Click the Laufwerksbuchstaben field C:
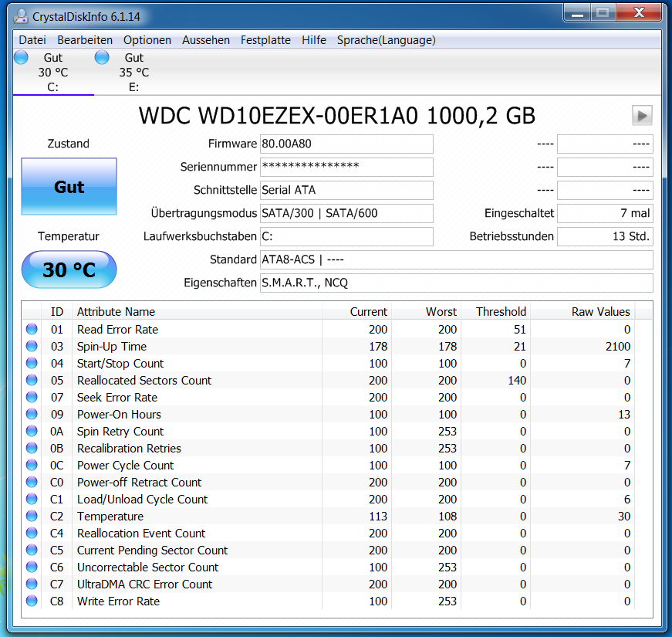 [x=346, y=236]
